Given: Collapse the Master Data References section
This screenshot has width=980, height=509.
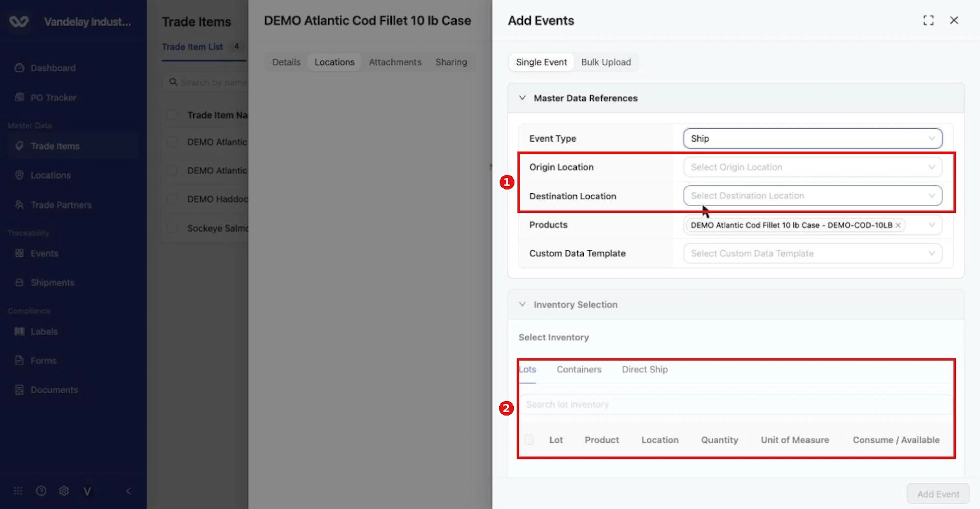Looking at the screenshot, I should [522, 98].
